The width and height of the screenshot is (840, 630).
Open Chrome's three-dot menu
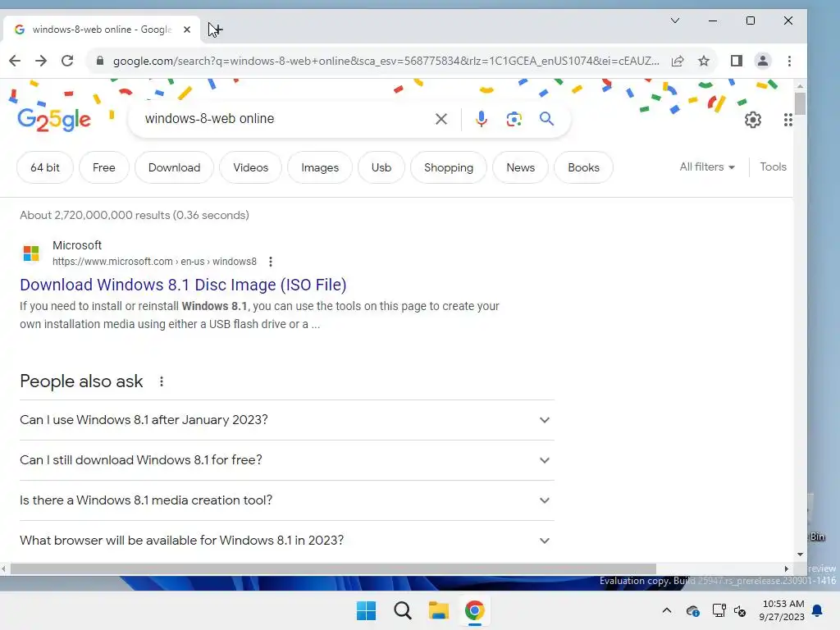pyautogui.click(x=789, y=61)
